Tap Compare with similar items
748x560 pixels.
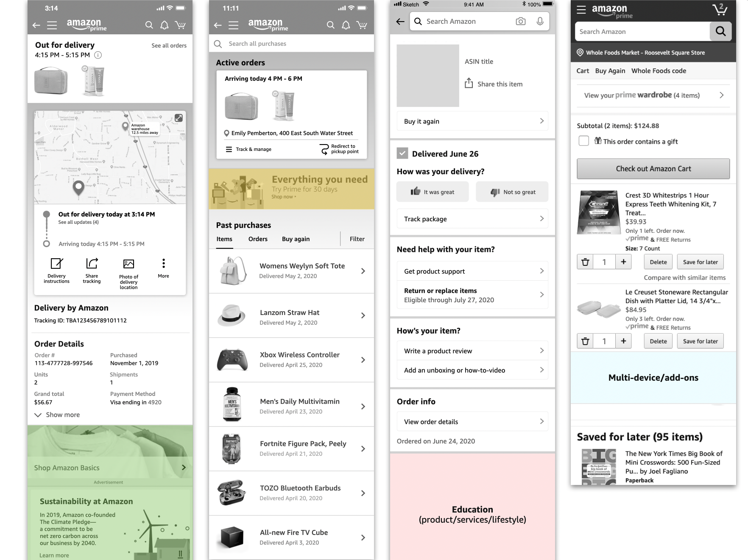point(684,278)
